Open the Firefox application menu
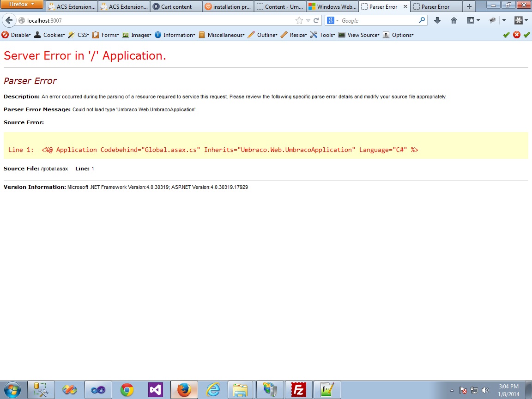The image size is (532, 399). pyautogui.click(x=22, y=5)
